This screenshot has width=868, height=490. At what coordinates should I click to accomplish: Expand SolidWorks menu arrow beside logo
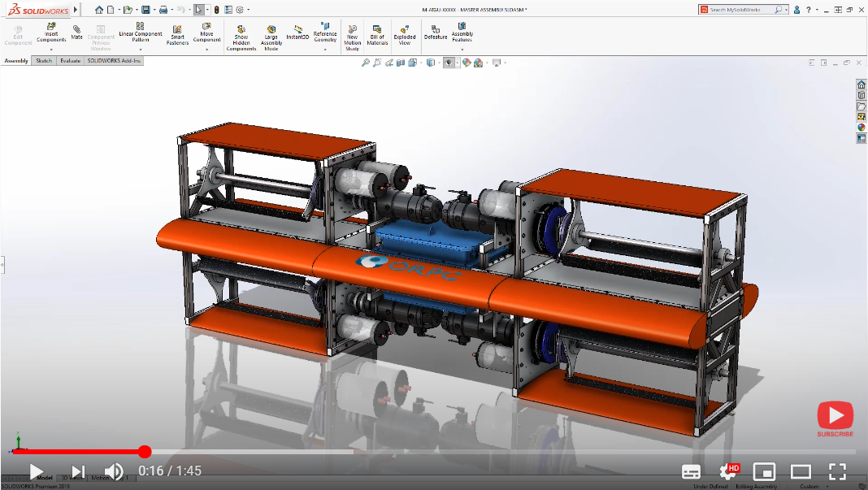pyautogui.click(x=76, y=10)
